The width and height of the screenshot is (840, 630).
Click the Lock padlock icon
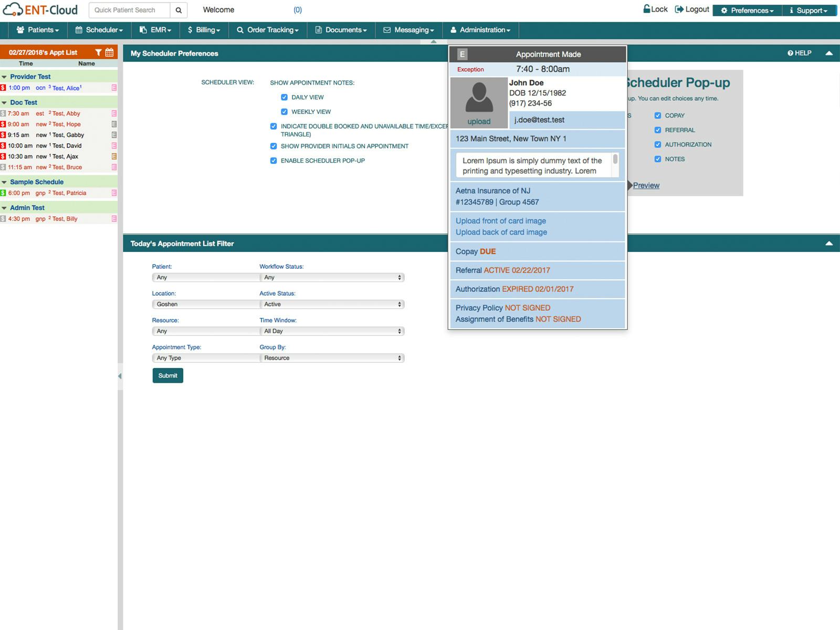tap(647, 9)
